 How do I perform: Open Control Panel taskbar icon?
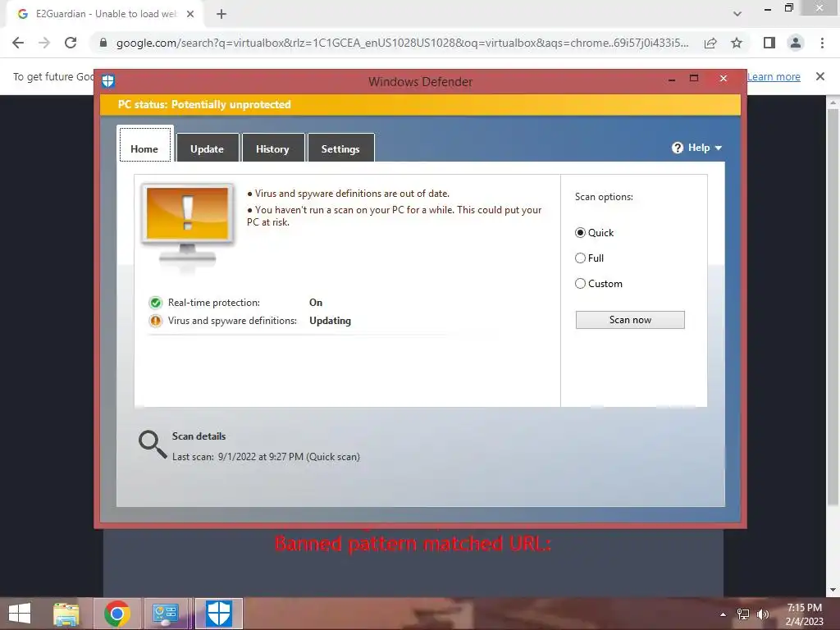[x=166, y=614]
